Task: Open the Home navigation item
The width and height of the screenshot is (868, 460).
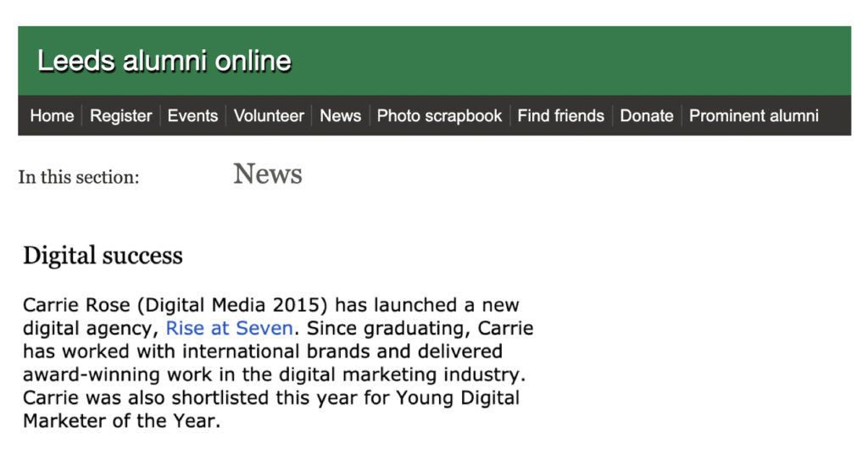Action: point(52,116)
